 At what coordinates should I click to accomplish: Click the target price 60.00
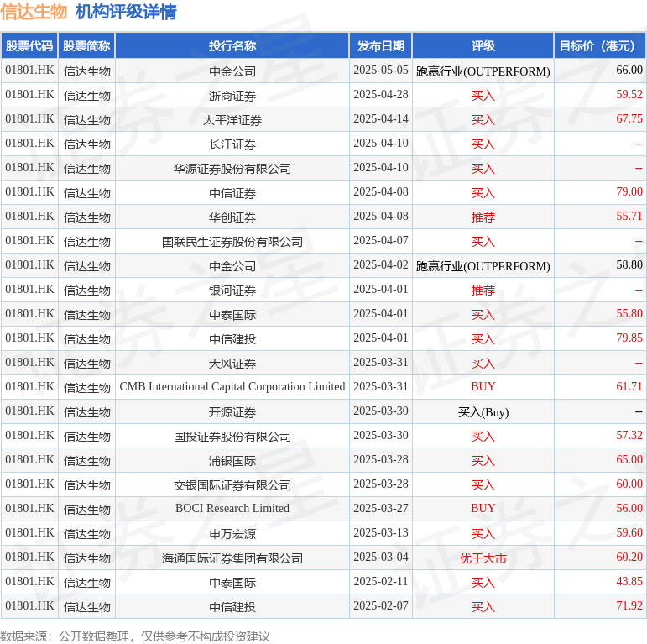[x=629, y=484]
